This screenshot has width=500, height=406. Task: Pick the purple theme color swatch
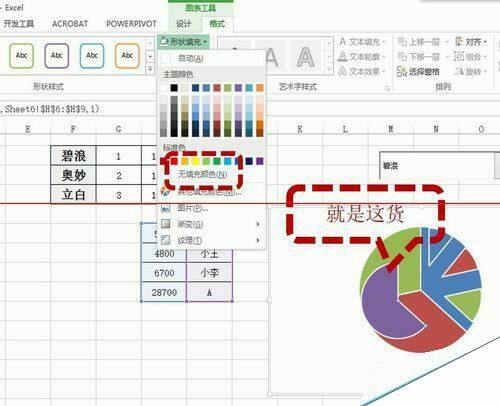[238, 88]
